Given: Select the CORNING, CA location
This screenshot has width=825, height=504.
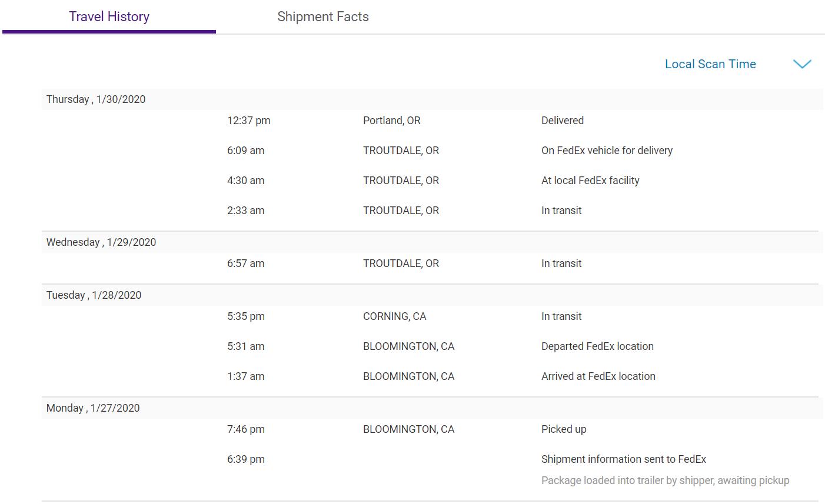Looking at the screenshot, I should coord(394,316).
